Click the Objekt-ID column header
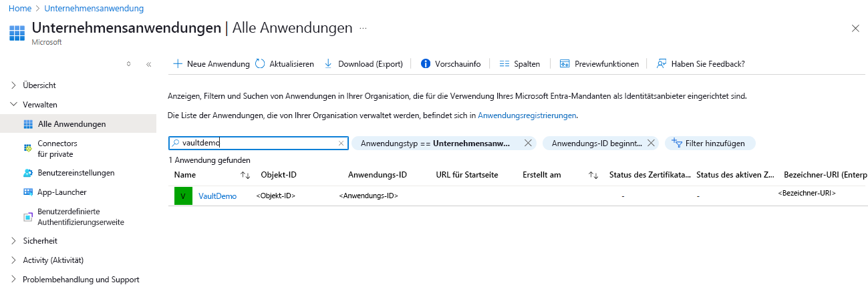The image size is (868, 297). click(x=279, y=175)
